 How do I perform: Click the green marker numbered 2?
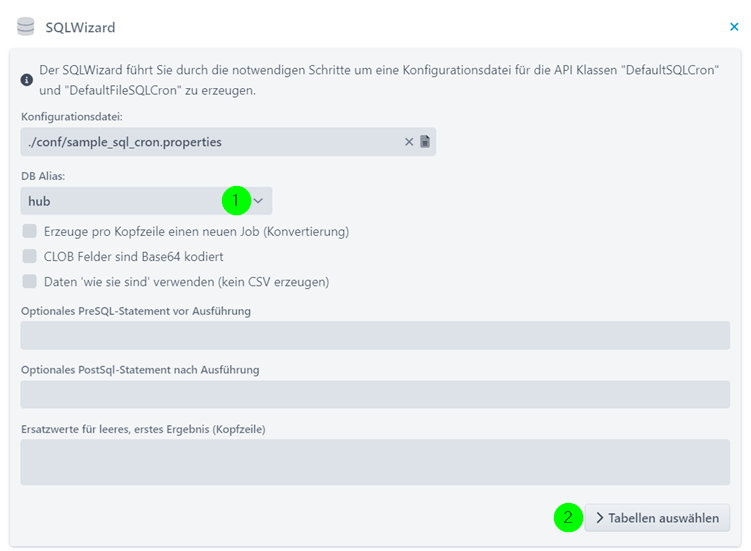click(x=568, y=517)
